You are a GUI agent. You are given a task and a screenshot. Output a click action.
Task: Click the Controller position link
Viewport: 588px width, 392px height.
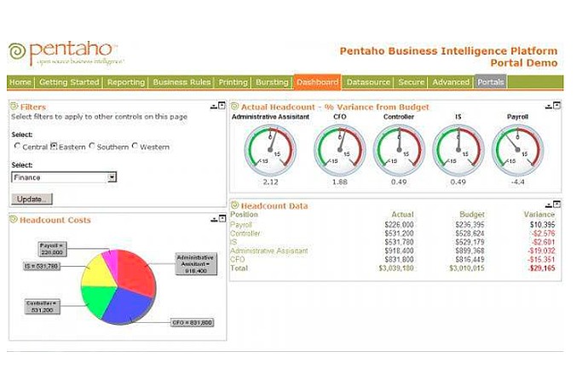[245, 233]
